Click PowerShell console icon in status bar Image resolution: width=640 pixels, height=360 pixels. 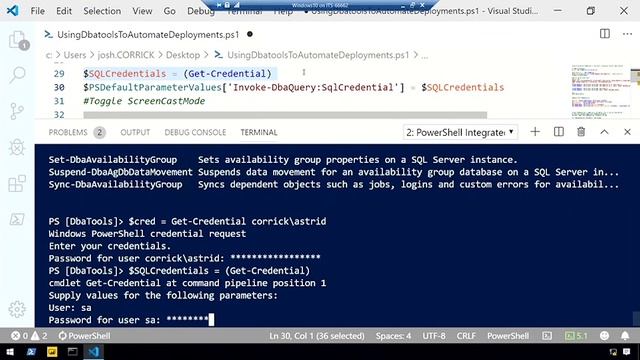point(547,336)
